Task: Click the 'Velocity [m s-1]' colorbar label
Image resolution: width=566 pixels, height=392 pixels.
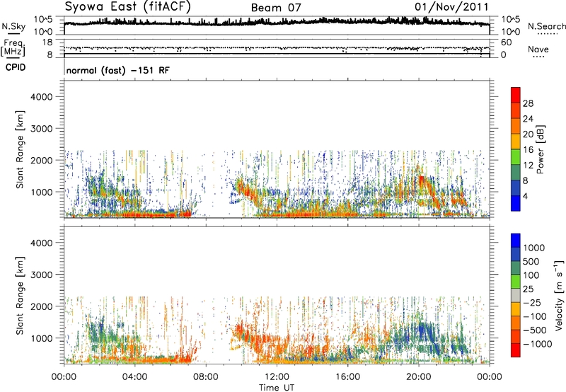Action: coord(559,295)
